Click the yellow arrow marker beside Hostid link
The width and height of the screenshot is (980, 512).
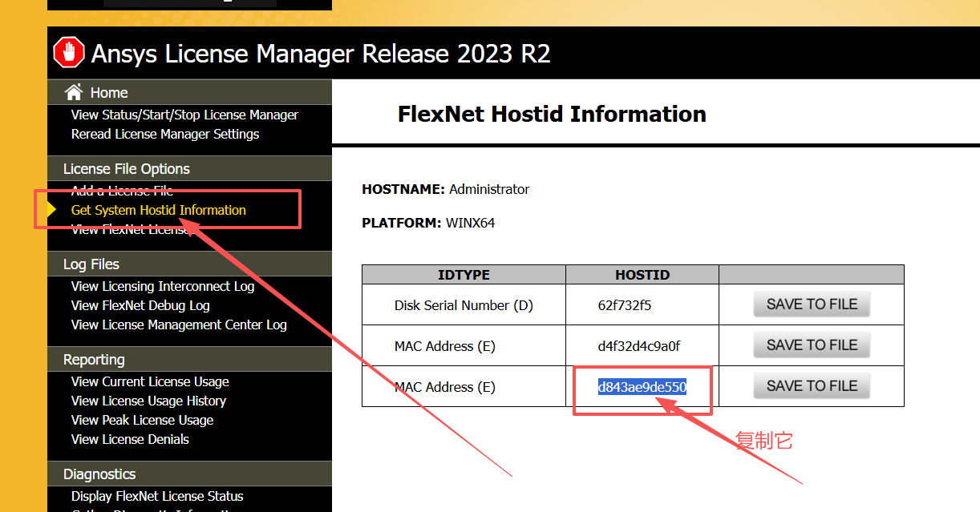(52, 210)
